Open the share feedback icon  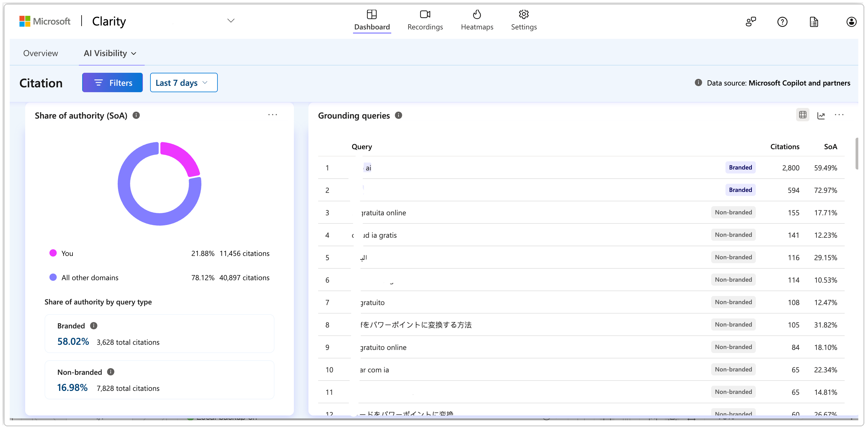[x=751, y=22]
